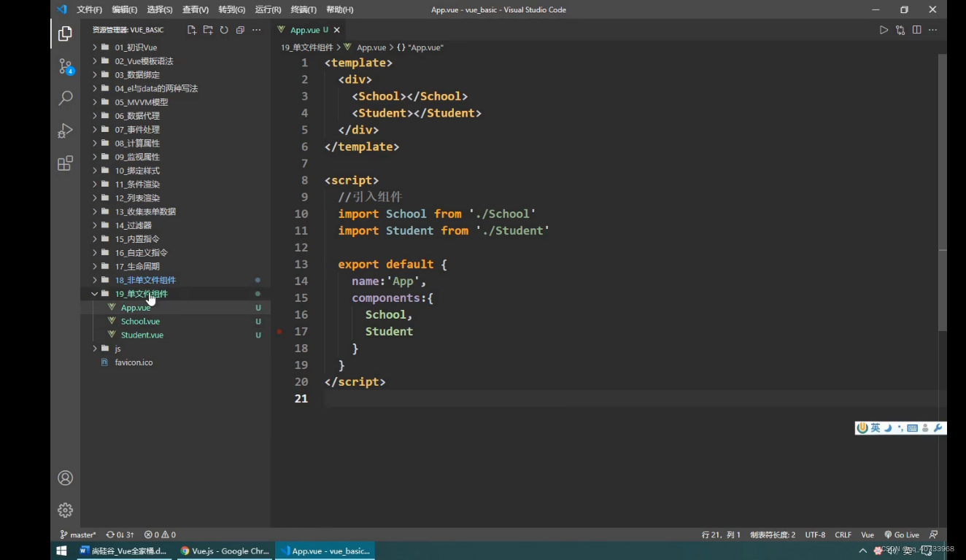Select App.vue in file tree
Viewport: 966px width, 560px height.
175,308
